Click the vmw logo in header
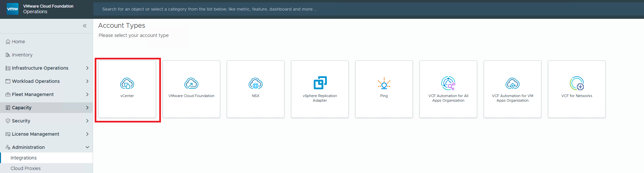Screen dimensions: 644x173 [13, 9]
